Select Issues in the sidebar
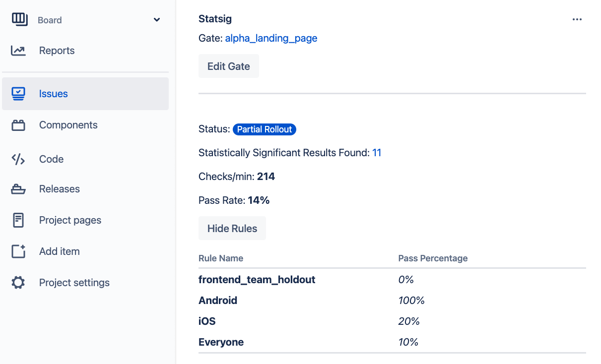Image resolution: width=601 pixels, height=364 pixels. click(85, 94)
